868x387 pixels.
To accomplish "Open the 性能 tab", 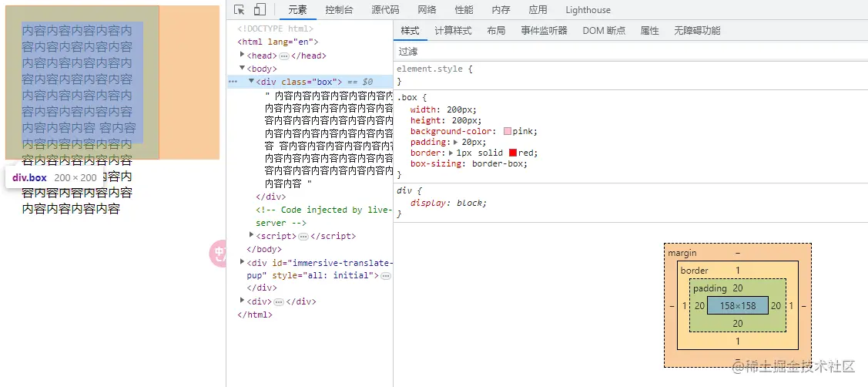I will (464, 10).
